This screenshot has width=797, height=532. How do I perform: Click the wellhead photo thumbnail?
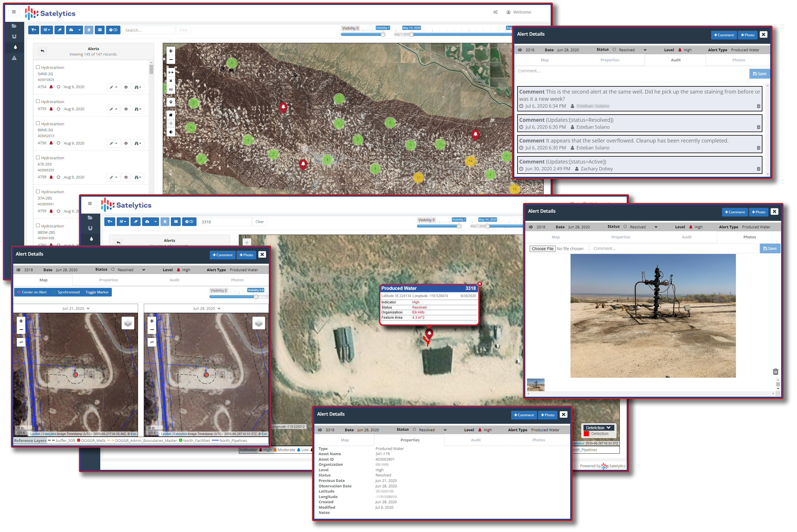click(x=536, y=384)
